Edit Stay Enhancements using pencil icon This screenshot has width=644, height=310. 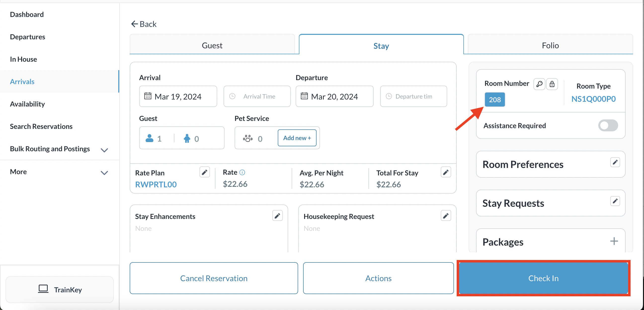pyautogui.click(x=277, y=216)
